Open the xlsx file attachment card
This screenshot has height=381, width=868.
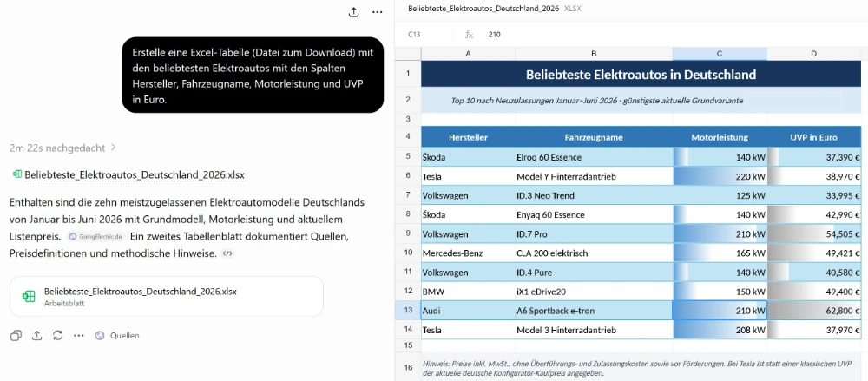[x=166, y=296]
